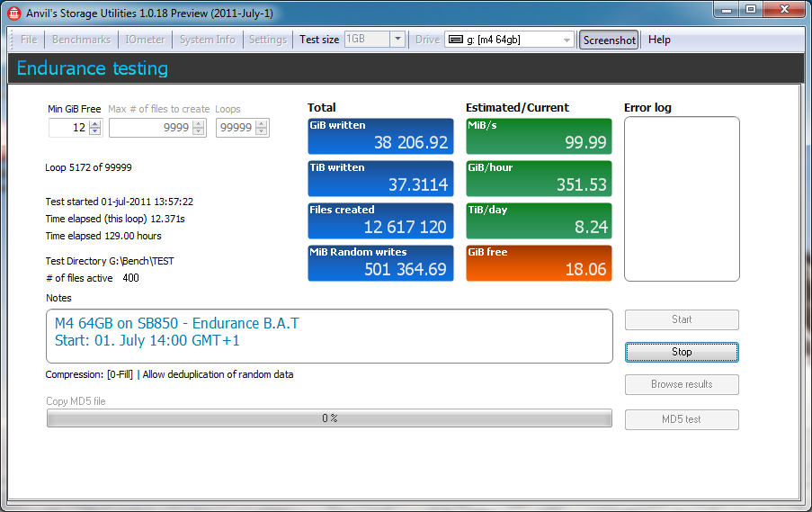
Task: Click 'Test Directory G:\Bench\TEST' text
Action: coord(110,261)
